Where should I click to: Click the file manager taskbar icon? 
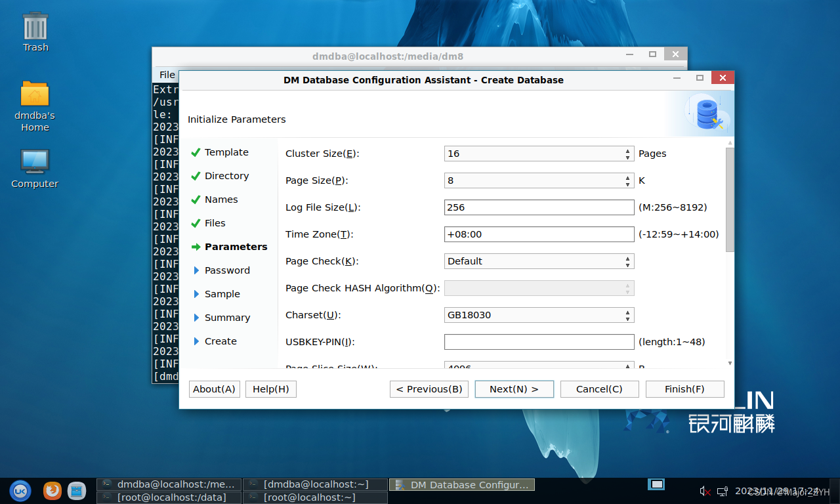77,490
